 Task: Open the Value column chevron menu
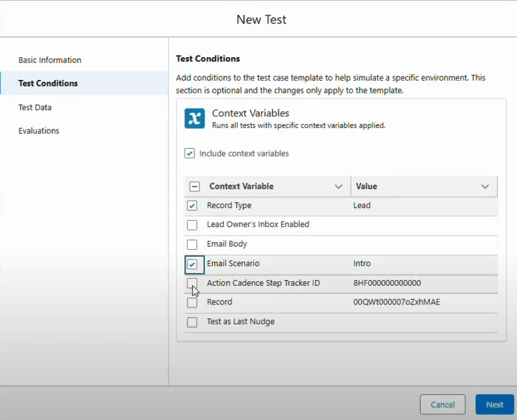484,187
